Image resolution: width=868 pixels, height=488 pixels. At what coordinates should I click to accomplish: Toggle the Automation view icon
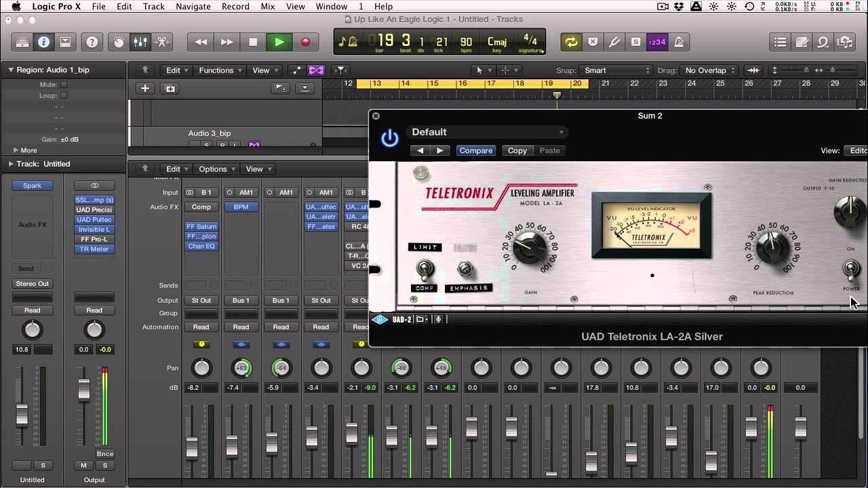(297, 70)
